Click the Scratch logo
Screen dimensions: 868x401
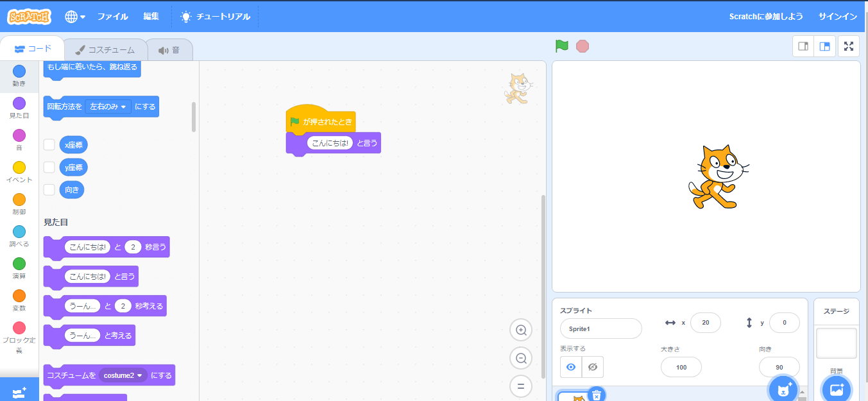tap(29, 17)
